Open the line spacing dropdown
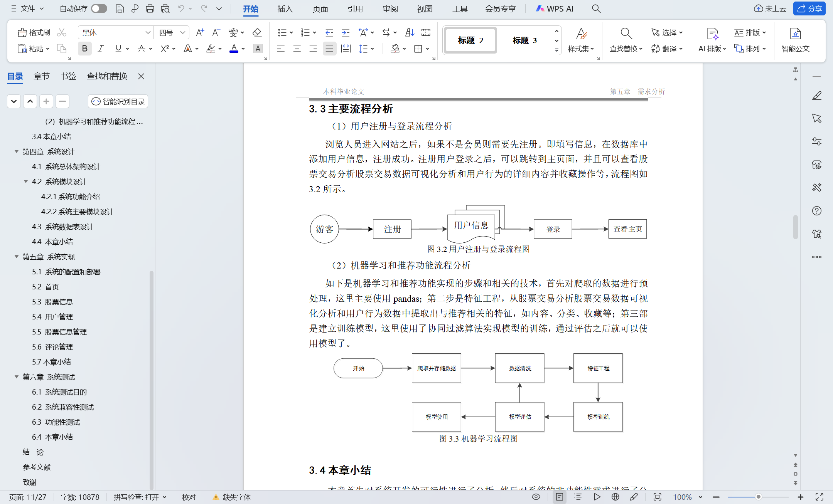The width and height of the screenshot is (833, 504). [x=372, y=49]
